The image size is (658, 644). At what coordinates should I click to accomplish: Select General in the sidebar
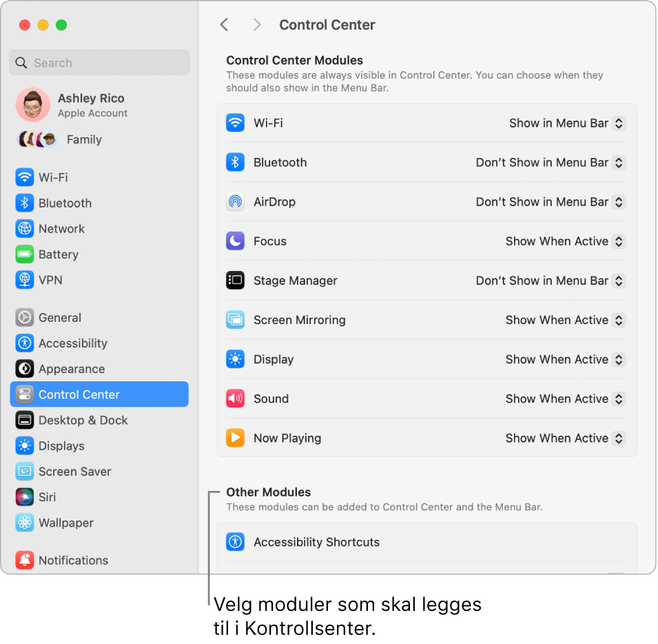(x=99, y=317)
